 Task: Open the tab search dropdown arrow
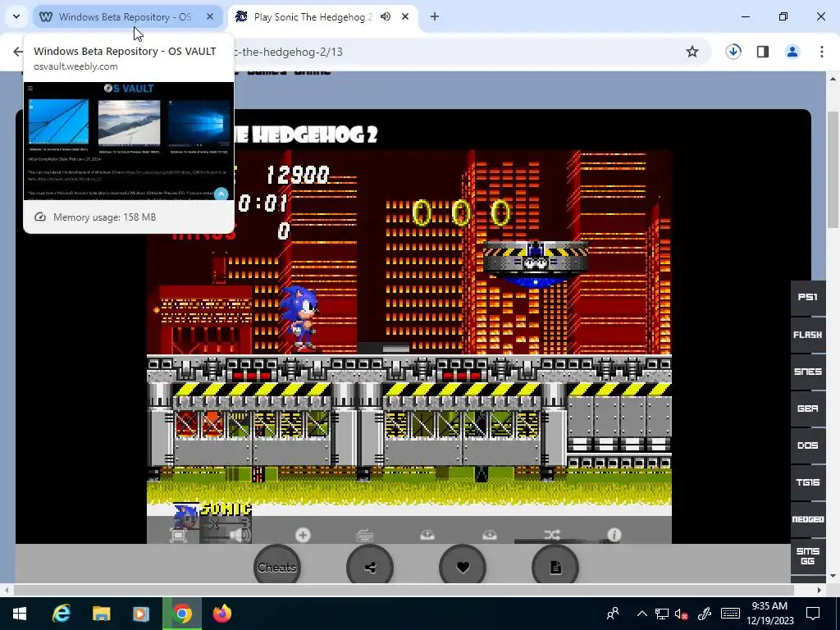click(x=16, y=17)
